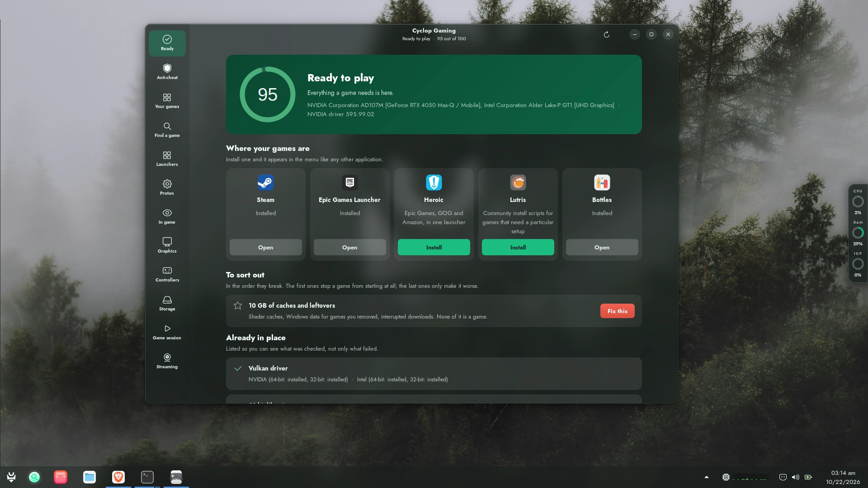Open the Graphics section
Screen dimensions: 868x488
click(167, 245)
